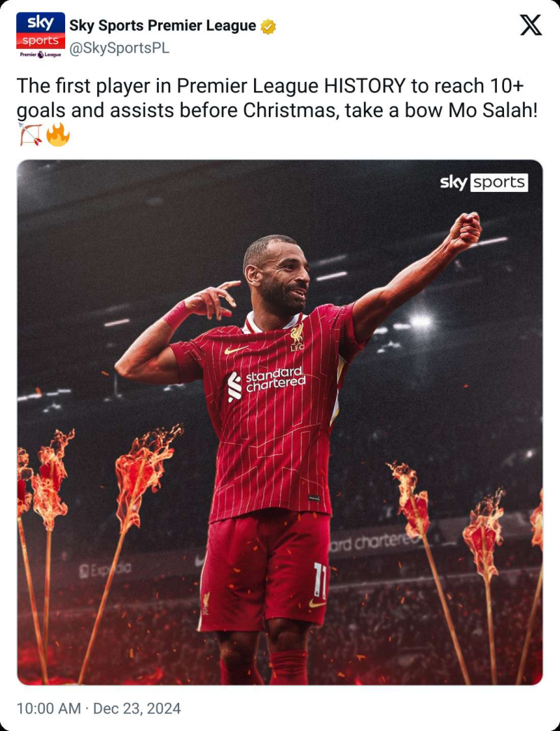Image resolution: width=560 pixels, height=731 pixels.
Task: Click the Liverpool LFC crest on the shirt
Action: (x=297, y=337)
